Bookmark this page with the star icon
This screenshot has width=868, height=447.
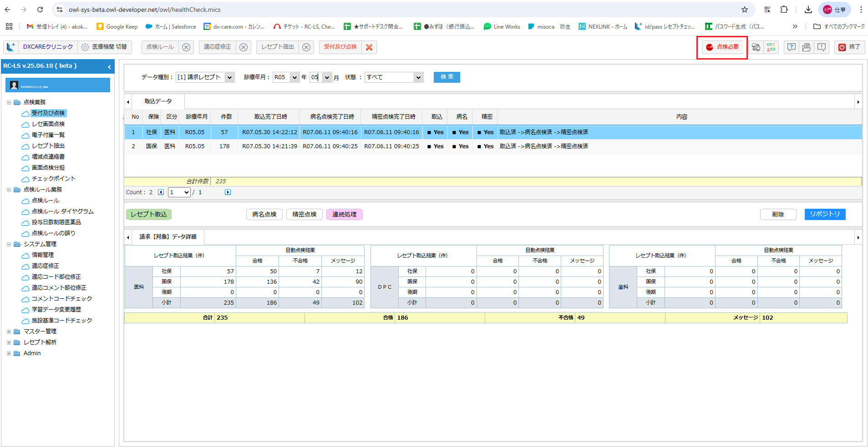tap(745, 10)
